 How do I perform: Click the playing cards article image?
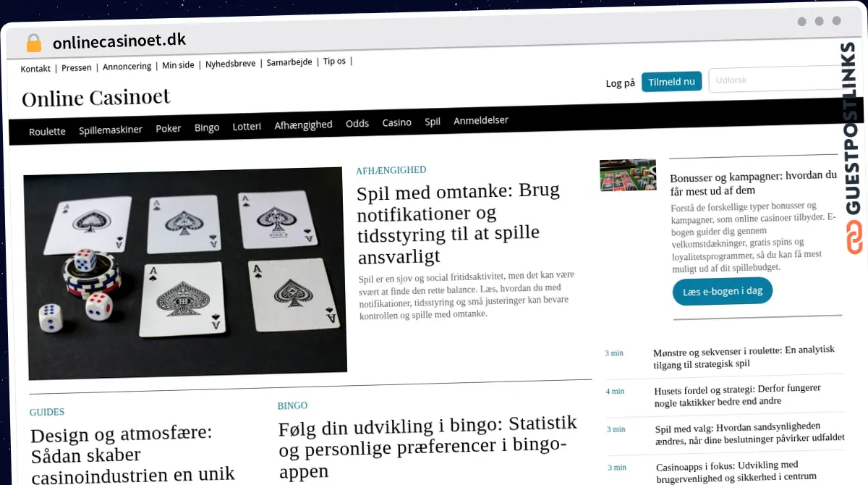pos(184,273)
